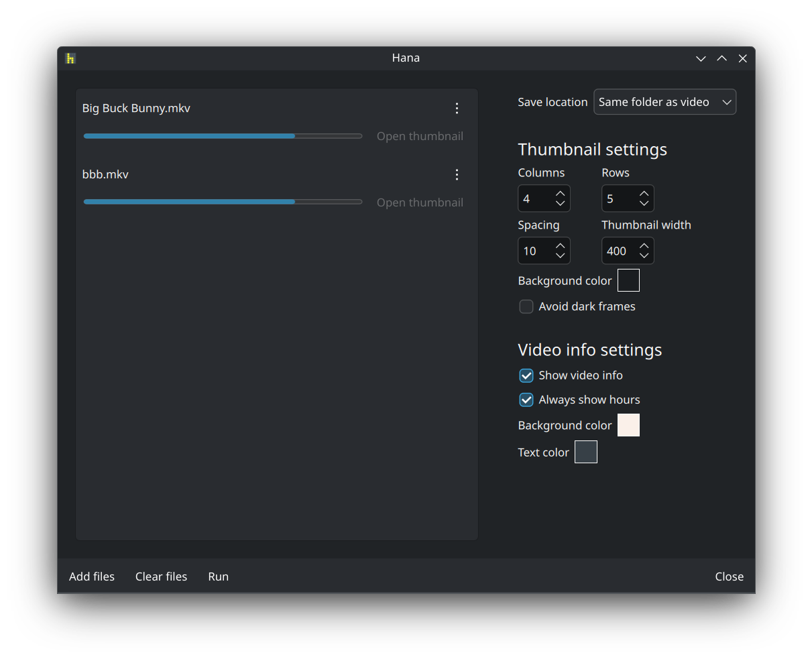This screenshot has width=812, height=661.
Task: Increase Spacing using the up arrow
Action: point(561,246)
